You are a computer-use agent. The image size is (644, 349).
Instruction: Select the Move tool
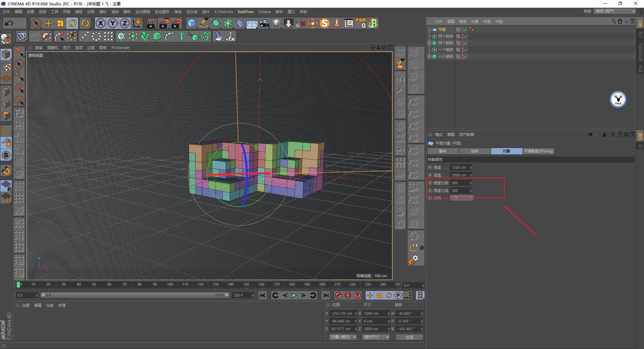coord(48,23)
